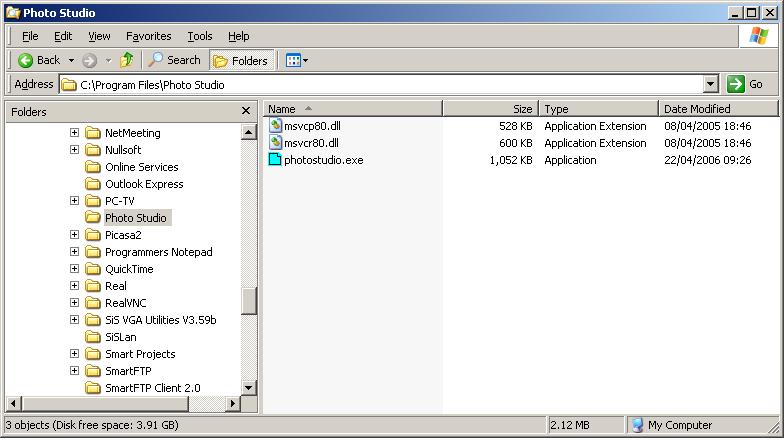Click folder tree scroll down arrow

(248, 388)
